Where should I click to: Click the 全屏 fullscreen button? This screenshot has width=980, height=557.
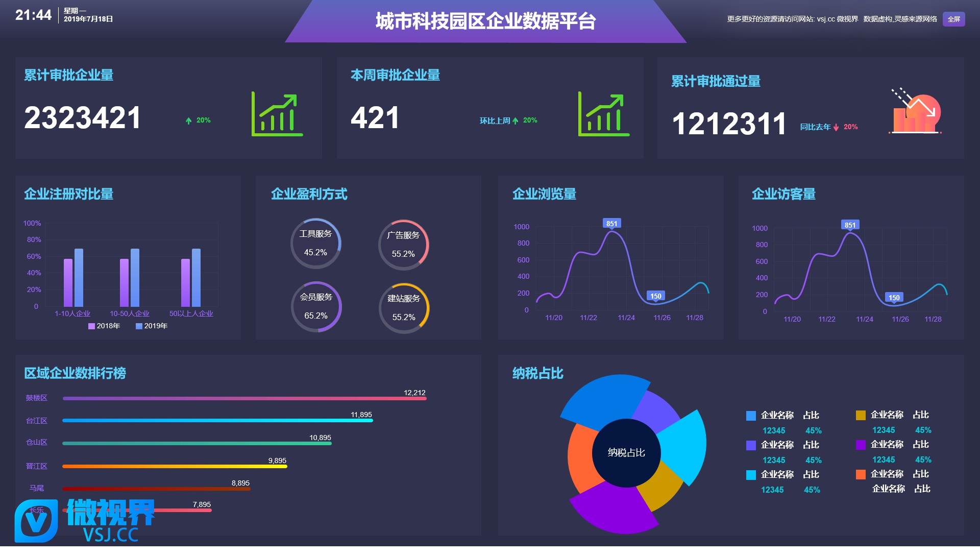953,19
